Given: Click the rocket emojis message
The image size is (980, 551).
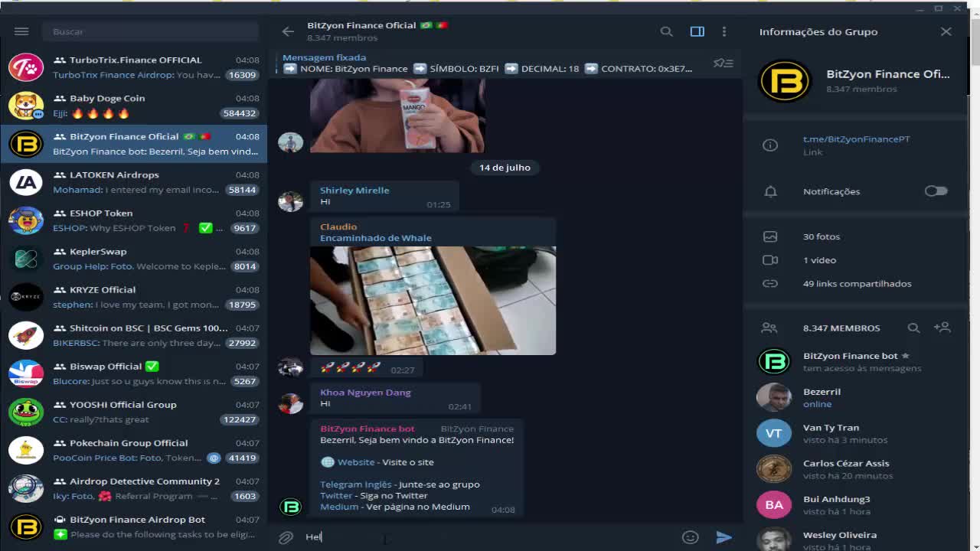Looking at the screenshot, I should pyautogui.click(x=367, y=369).
